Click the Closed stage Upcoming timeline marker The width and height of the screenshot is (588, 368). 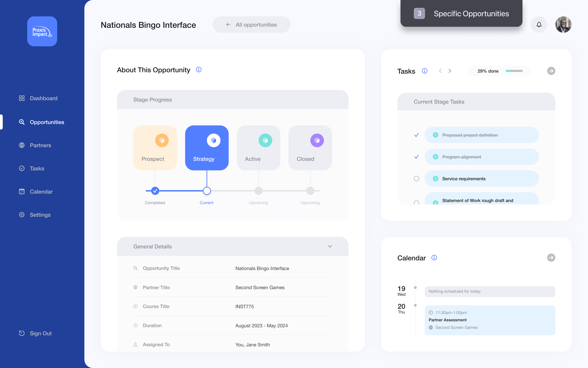tap(310, 191)
